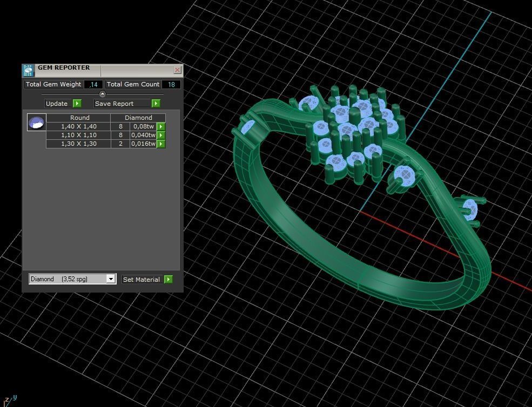
Task: Click the green arrow next to Update
Action: 77,104
